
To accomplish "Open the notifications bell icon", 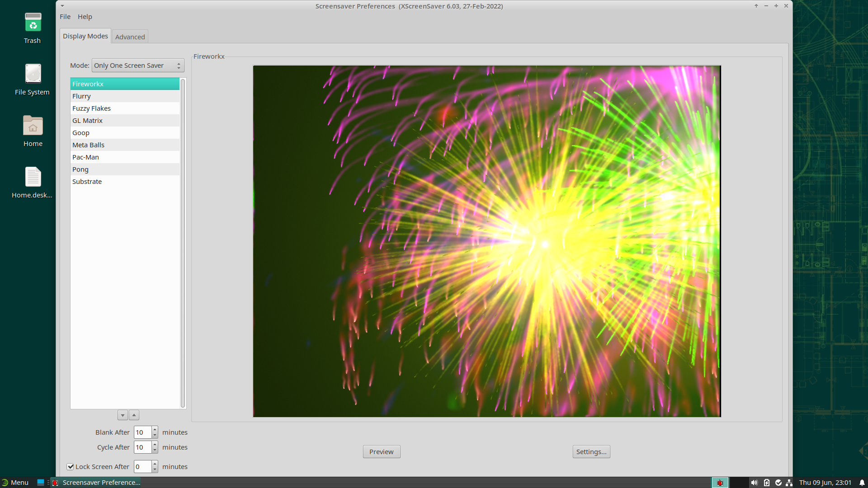I will click(x=862, y=483).
